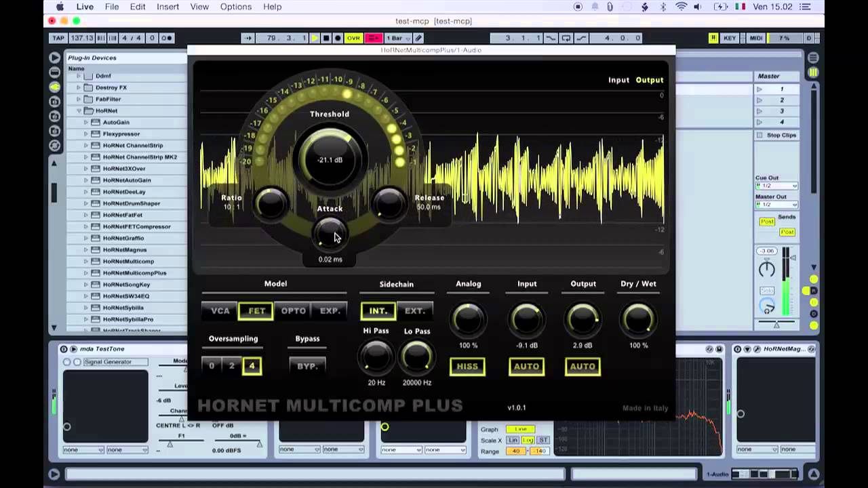Launch Master scene 1
The width and height of the screenshot is (868, 488).
click(759, 89)
